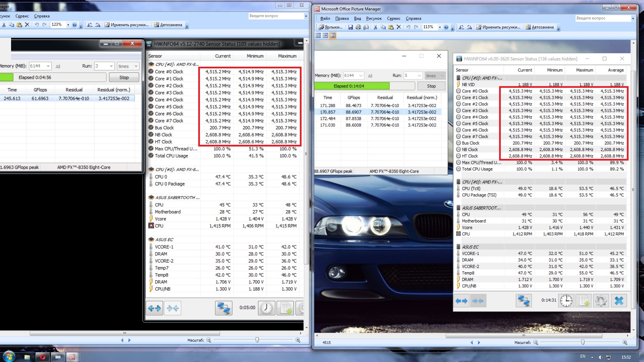Screen dimensions: 644x362
Task: Click Paste icon in right Picture Manager toolbar
Action: pos(391,27)
